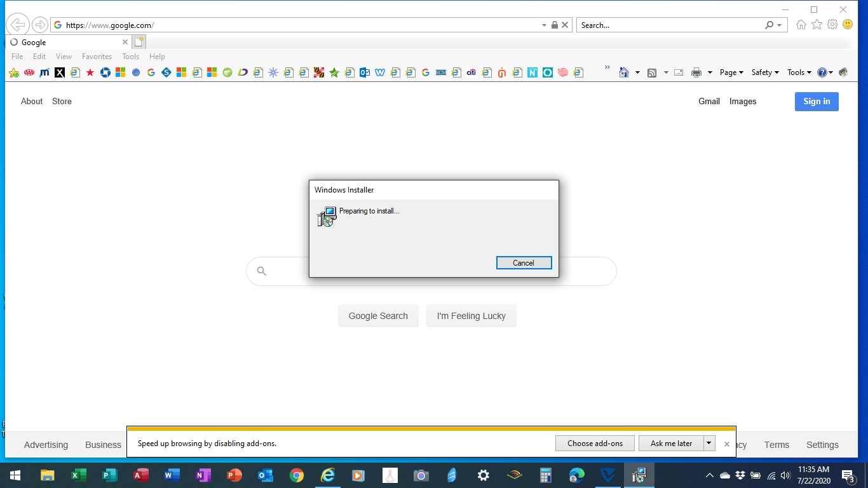868x488 pixels.
Task: Expand the Ask me later dropdown arrow
Action: [x=710, y=444]
